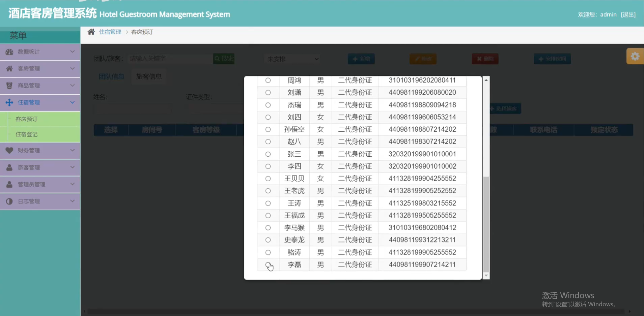Open the 数据统计 sidebar menu

tap(40, 52)
